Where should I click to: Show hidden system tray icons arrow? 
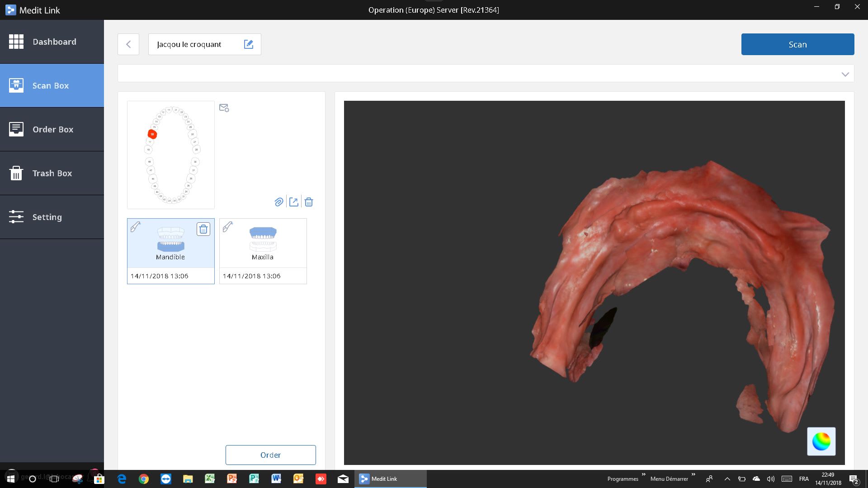(727, 479)
